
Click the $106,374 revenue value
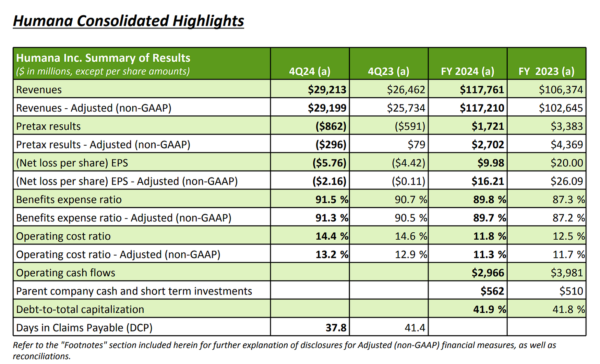(x=561, y=90)
